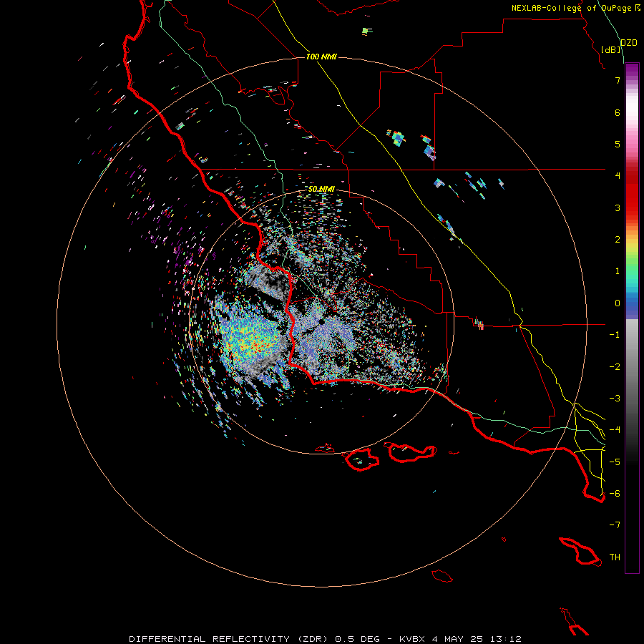The image size is (644, 644).
Task: Click the 6 value on the color scale
Action: 618,112
